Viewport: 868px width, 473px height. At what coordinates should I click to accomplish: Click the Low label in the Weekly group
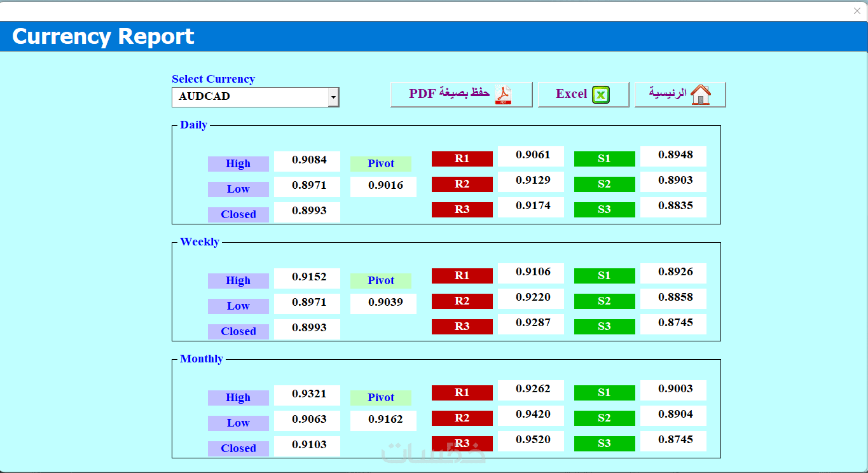point(238,306)
